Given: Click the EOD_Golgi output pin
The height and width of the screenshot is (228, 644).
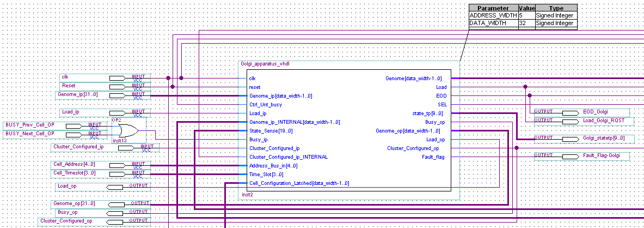Looking at the screenshot, I should (x=569, y=112).
